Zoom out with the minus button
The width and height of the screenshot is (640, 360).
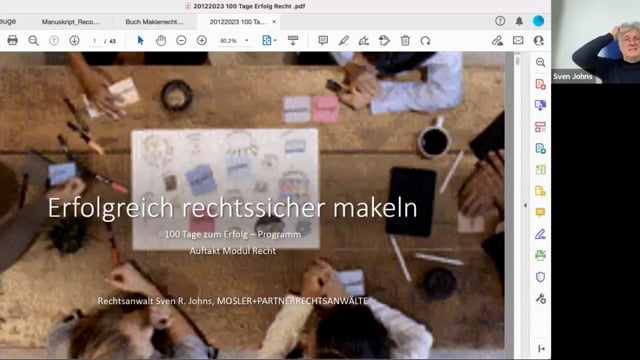pos(181,40)
